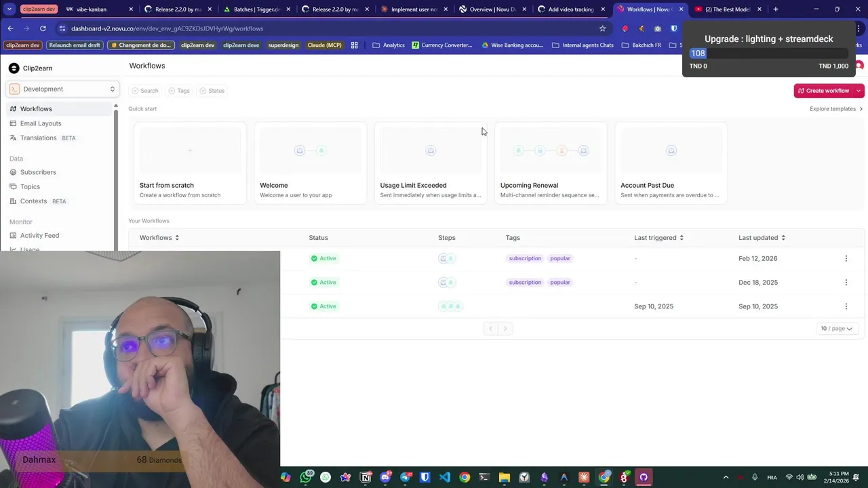Go to next page of workflows
868x488 pixels.
coord(505,329)
